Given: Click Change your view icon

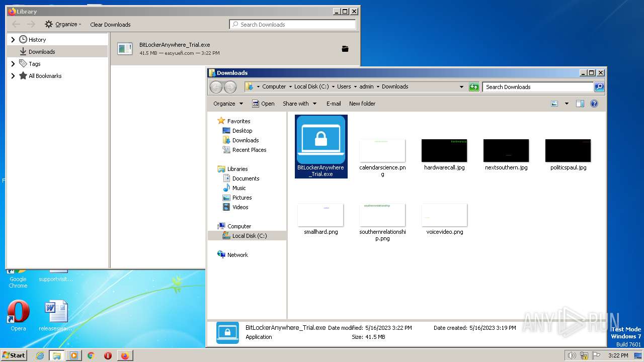Looking at the screenshot, I should tap(554, 104).
